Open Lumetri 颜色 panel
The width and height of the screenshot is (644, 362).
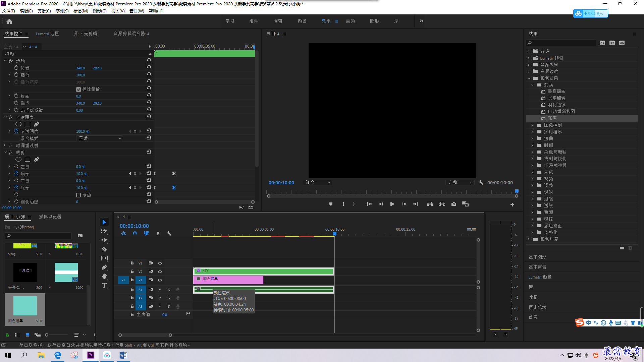point(540,277)
